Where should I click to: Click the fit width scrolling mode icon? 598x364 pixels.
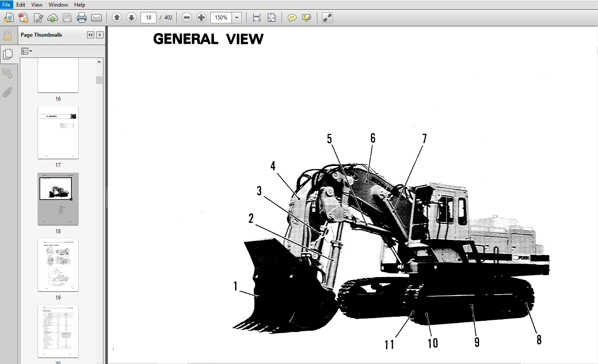257,18
